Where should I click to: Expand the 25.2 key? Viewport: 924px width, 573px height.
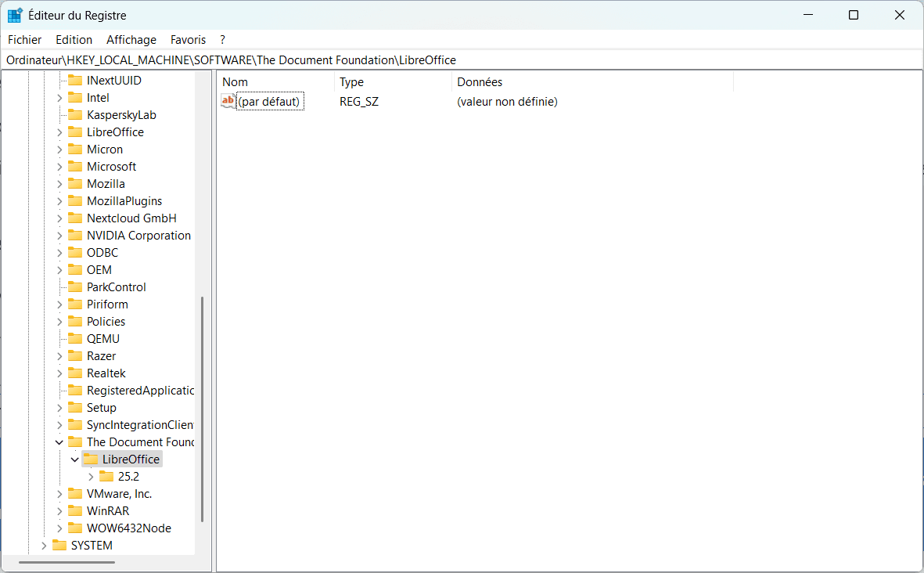(x=91, y=477)
